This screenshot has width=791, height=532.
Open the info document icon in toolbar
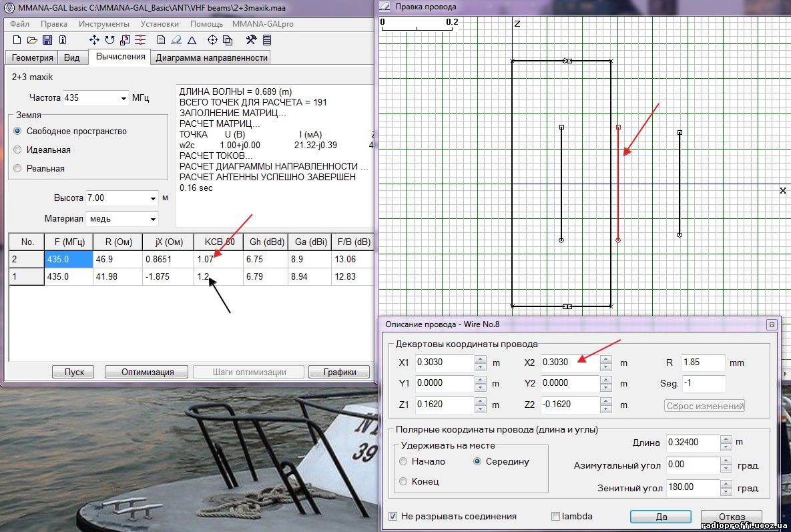coord(63,40)
